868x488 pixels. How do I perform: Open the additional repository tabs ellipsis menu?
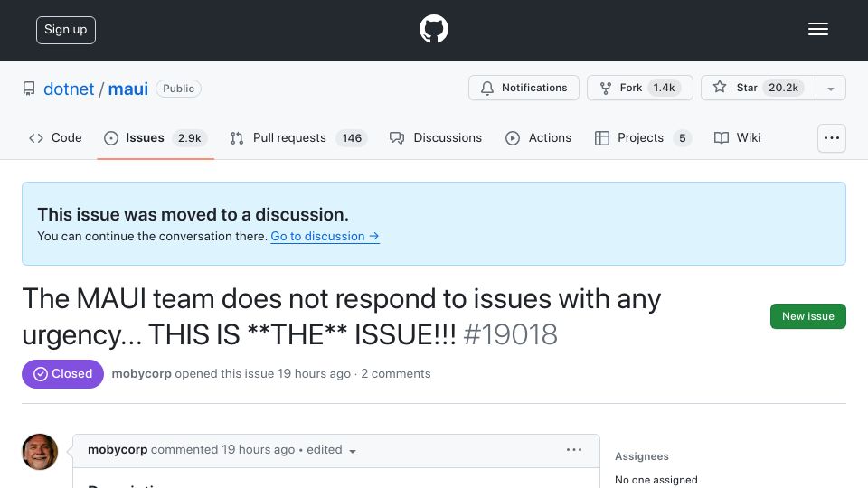tap(832, 138)
